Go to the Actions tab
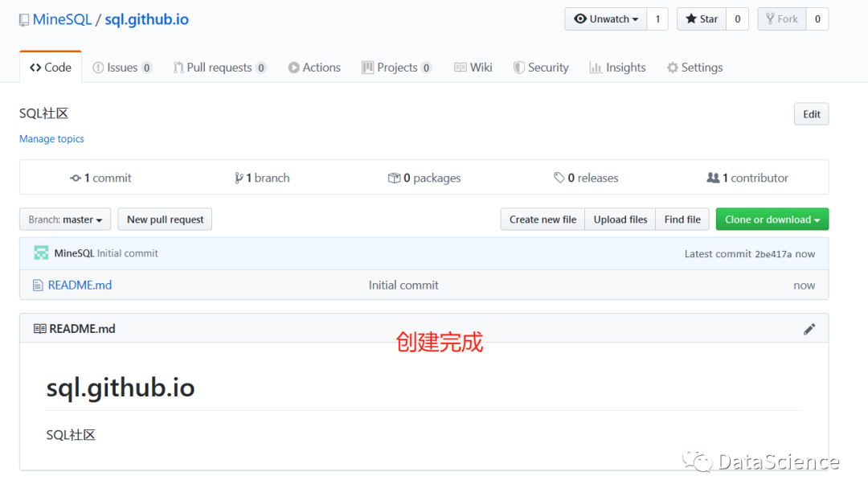Screen dimensions: 868x497 click(314, 68)
